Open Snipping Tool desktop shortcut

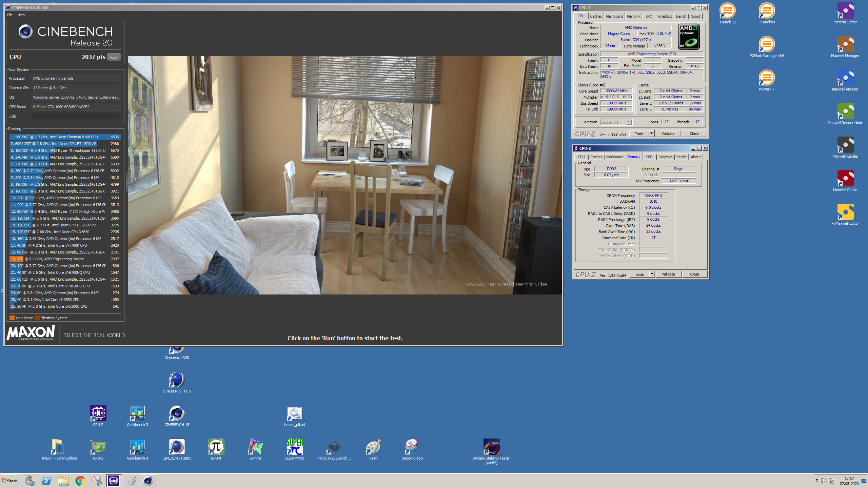tap(413, 449)
